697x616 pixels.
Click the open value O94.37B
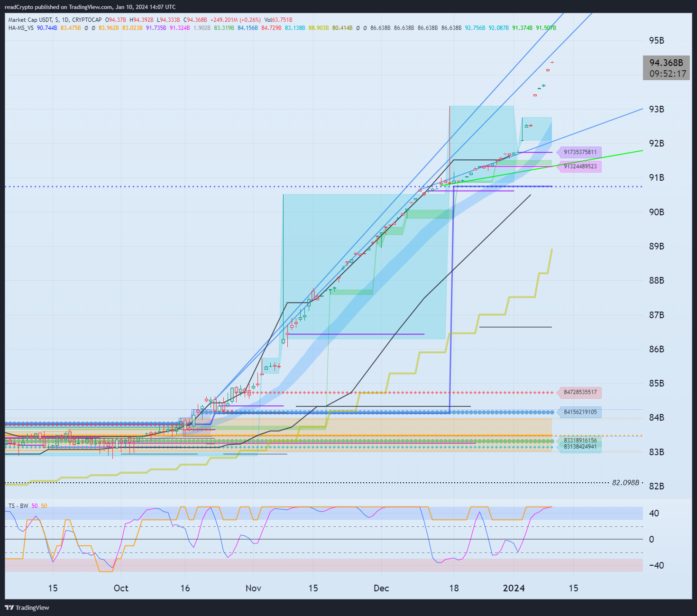[116, 20]
